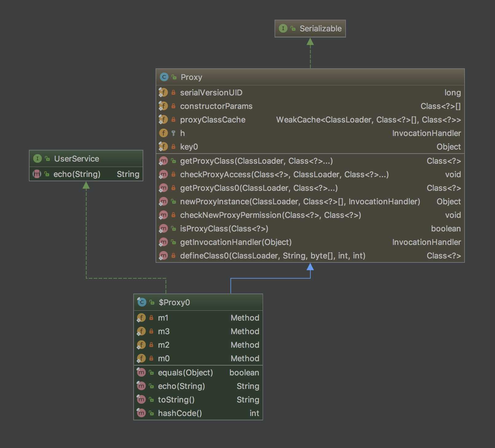Image resolution: width=495 pixels, height=448 pixels.
Task: Click the protected key icon of field h
Action: coord(173,133)
